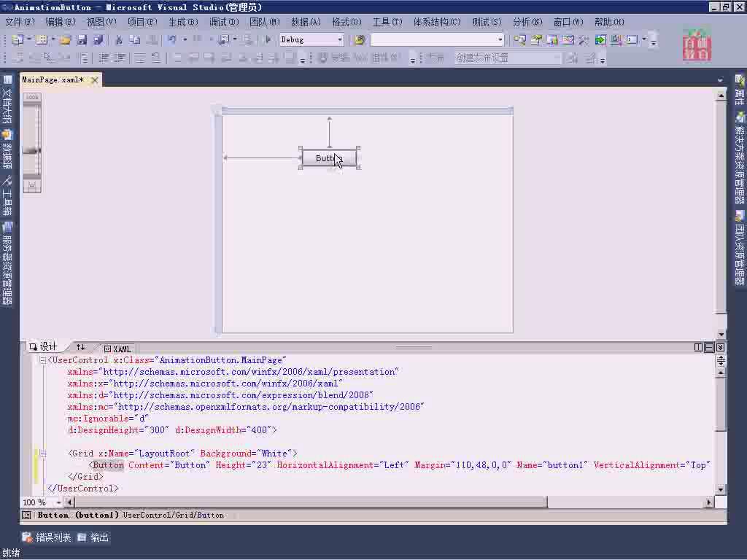Open the 团队资源管理器 right side tab
This screenshot has width=747, height=560.
click(740, 248)
